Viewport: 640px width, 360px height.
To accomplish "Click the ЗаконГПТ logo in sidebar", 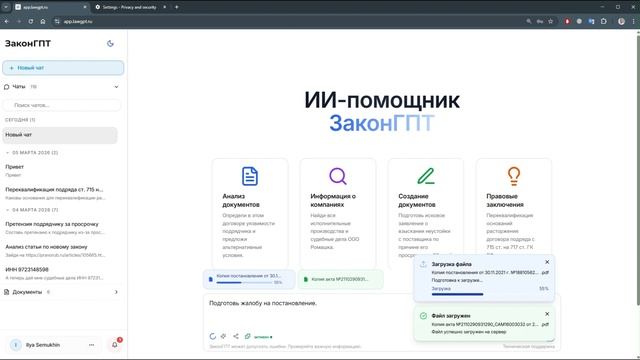I will (x=28, y=43).
